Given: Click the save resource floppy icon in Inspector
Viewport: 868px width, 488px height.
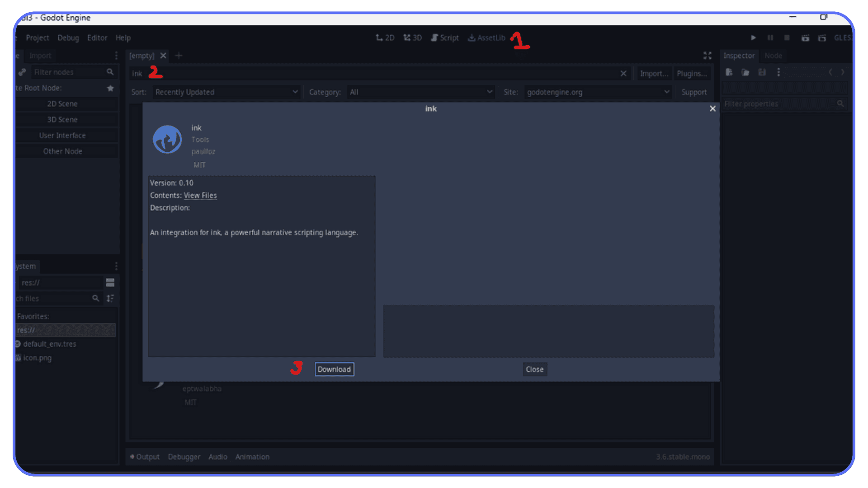Looking at the screenshot, I should [762, 72].
